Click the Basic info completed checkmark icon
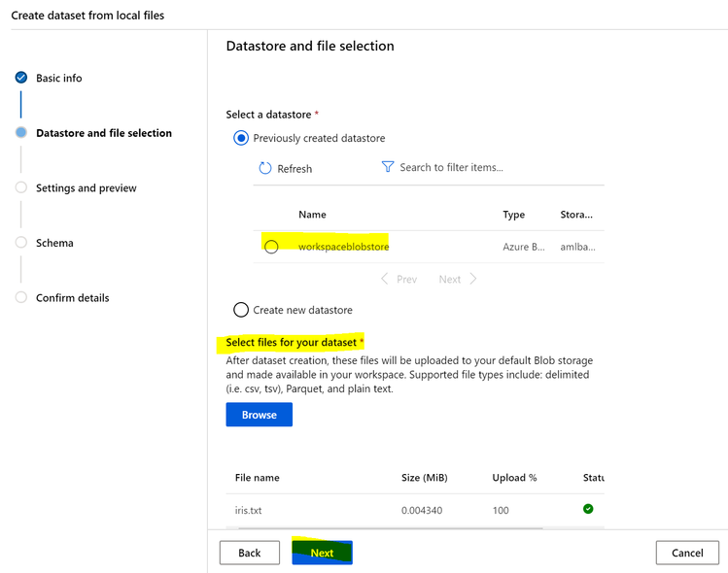The height and width of the screenshot is (573, 728). click(21, 78)
